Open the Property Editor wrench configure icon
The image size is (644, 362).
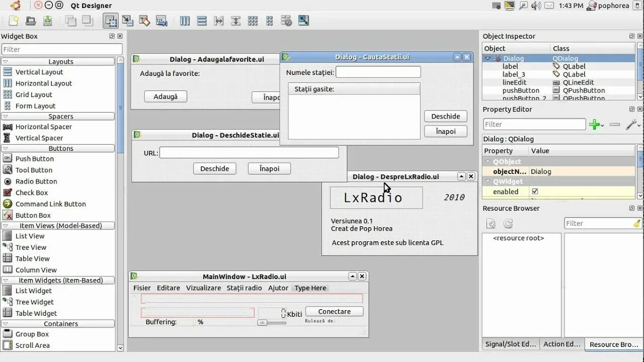pos(632,124)
